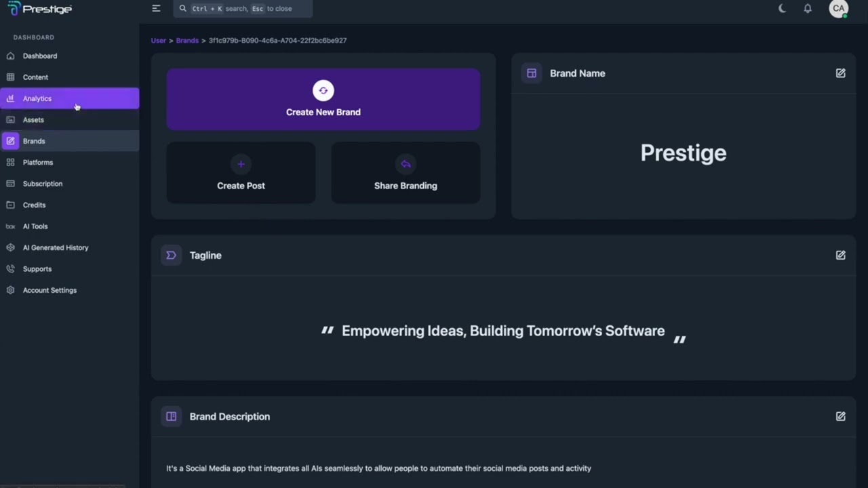The height and width of the screenshot is (488, 868).
Task: Collapse the sidebar with hamburger icon
Action: pyautogui.click(x=156, y=9)
